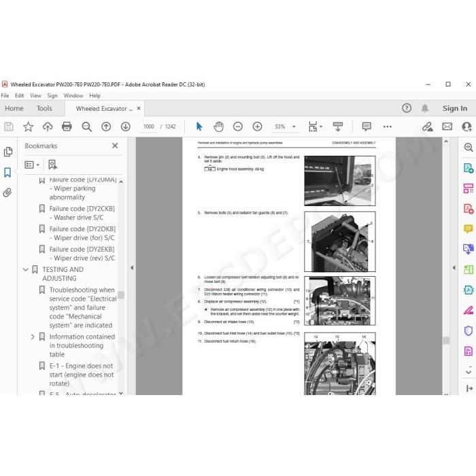This screenshot has height=476, width=476.
Task: Open the yellow Comment tool in right pane
Action: (468, 229)
